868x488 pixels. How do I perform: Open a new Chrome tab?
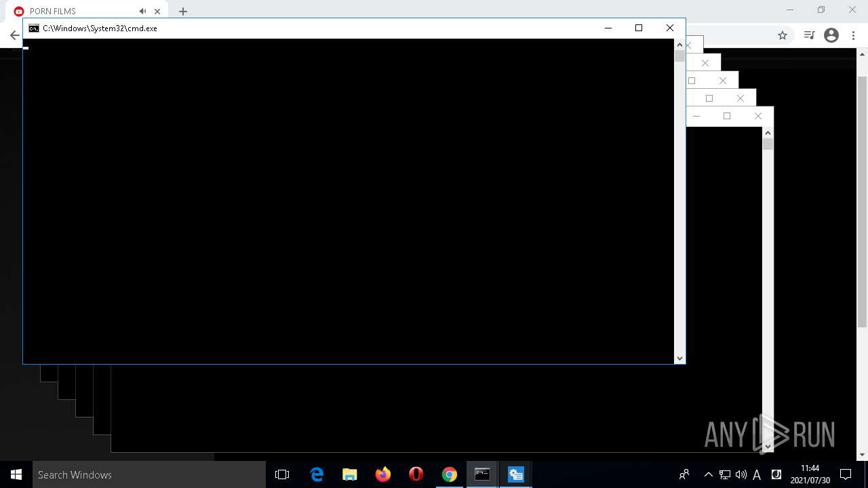183,12
